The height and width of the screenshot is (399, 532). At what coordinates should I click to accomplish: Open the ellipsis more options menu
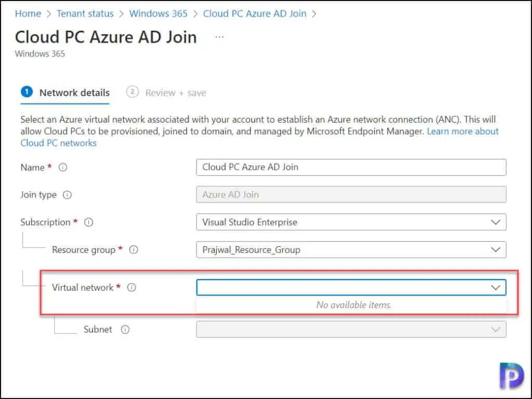220,37
